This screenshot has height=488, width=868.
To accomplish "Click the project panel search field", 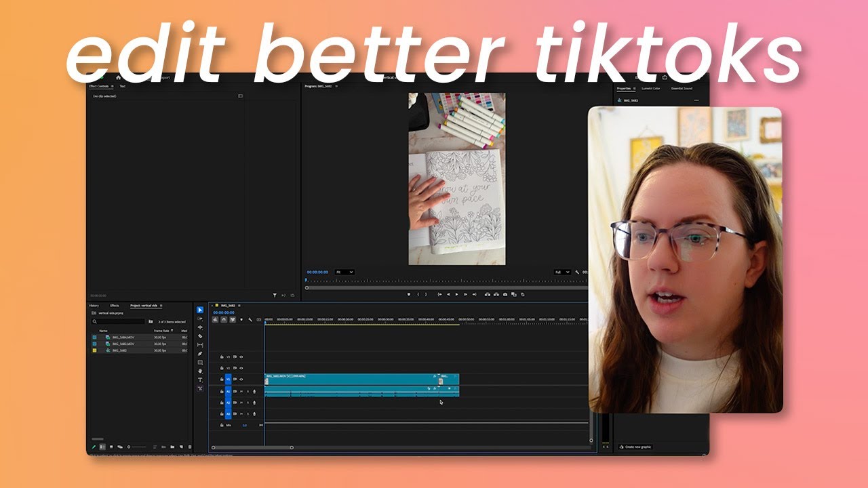I will 118,321.
